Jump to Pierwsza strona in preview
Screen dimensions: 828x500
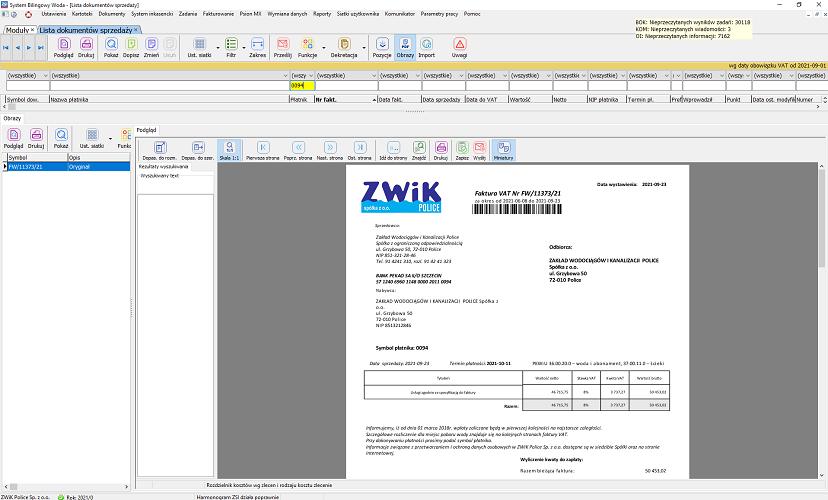click(x=263, y=148)
